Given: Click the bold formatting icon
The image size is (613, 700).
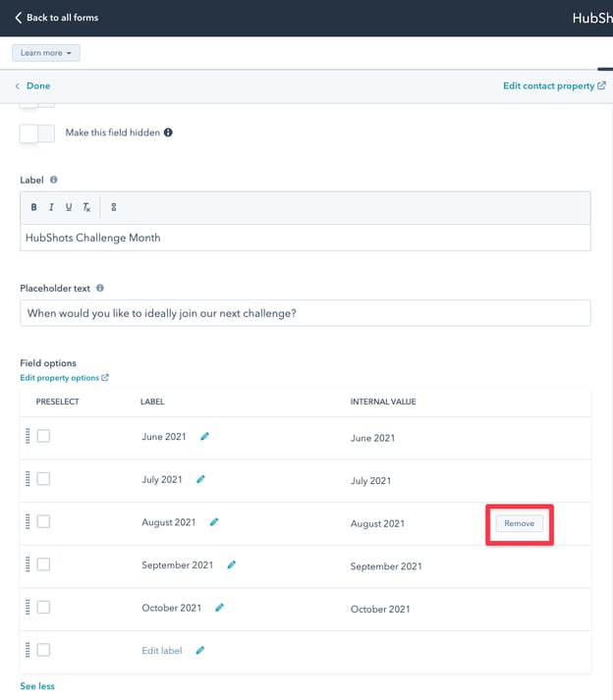Looking at the screenshot, I should [33, 207].
